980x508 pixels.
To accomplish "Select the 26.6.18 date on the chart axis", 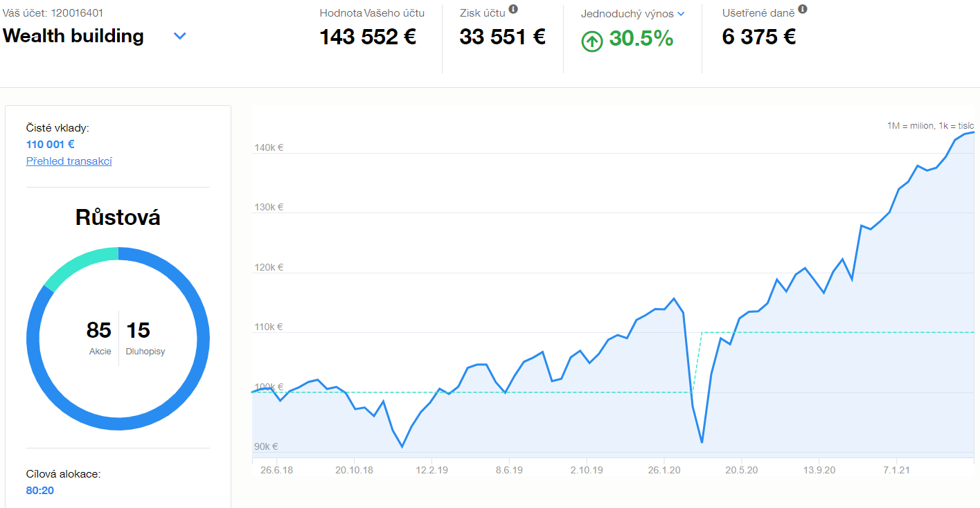I will point(276,469).
